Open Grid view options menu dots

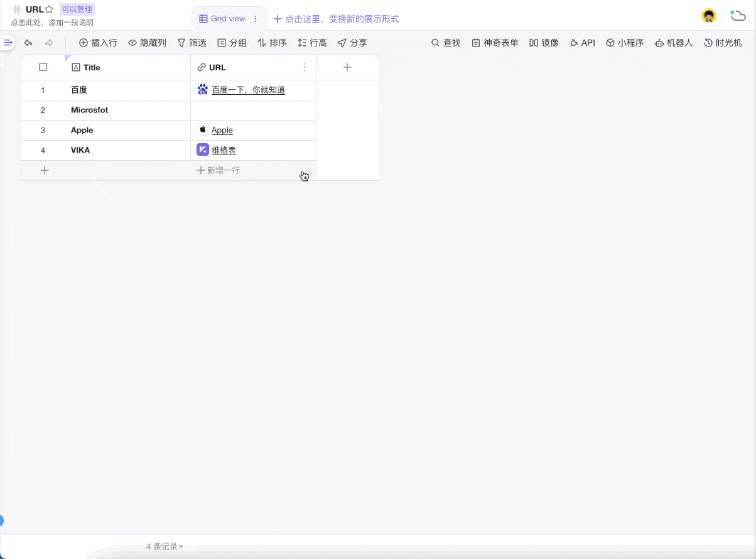click(x=256, y=19)
